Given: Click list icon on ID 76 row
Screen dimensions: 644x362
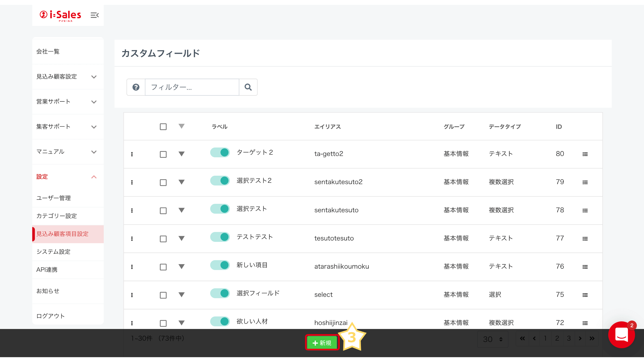Looking at the screenshot, I should pyautogui.click(x=585, y=267).
